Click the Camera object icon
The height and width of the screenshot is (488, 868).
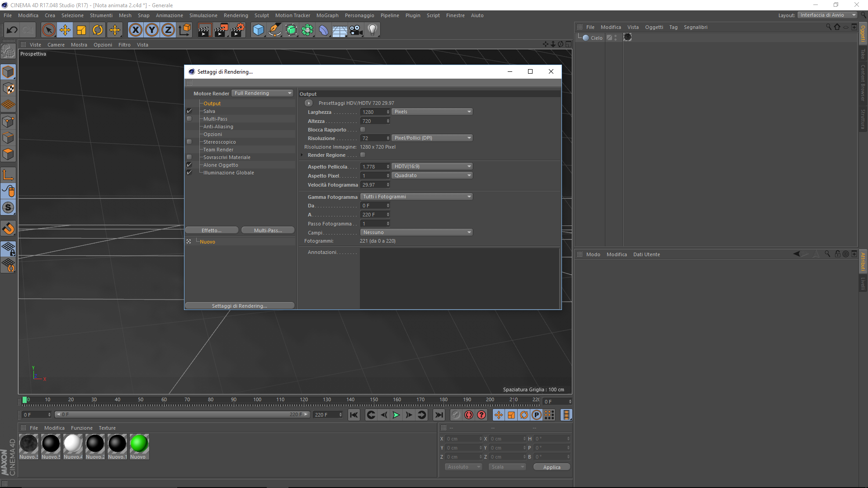pyautogui.click(x=356, y=30)
